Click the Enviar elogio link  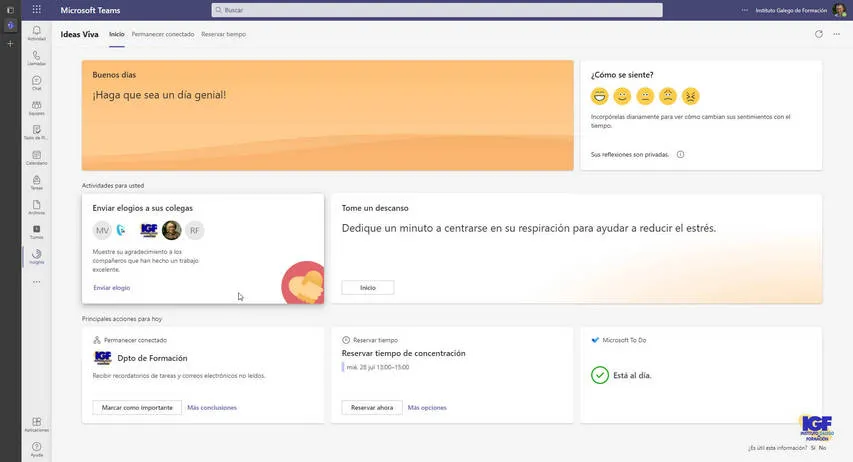click(112, 288)
